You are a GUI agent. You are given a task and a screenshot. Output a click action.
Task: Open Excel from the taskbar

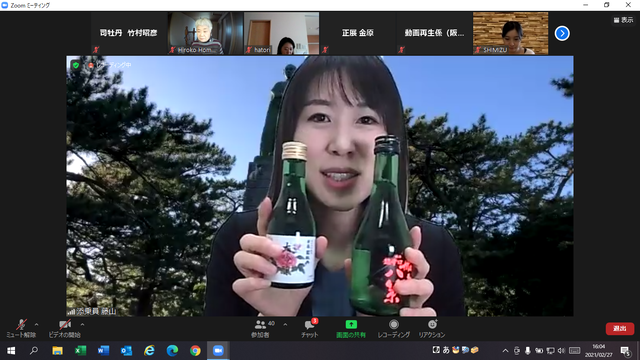(x=80, y=351)
